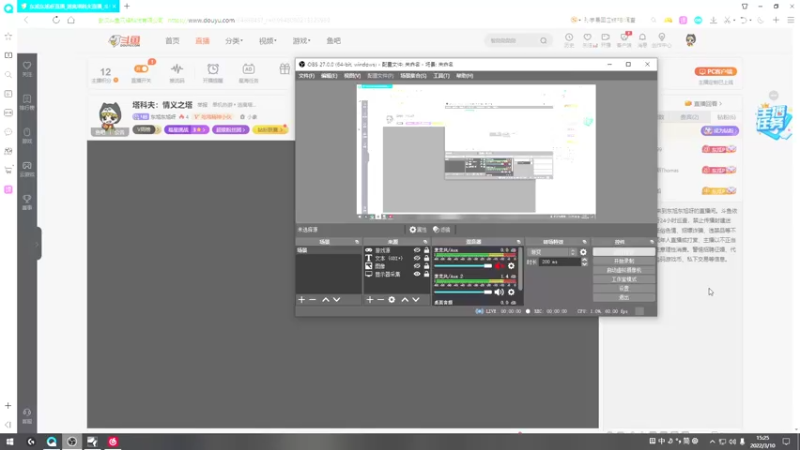800x450 pixels.
Task: Toggle lock of game capture source
Action: point(427,250)
